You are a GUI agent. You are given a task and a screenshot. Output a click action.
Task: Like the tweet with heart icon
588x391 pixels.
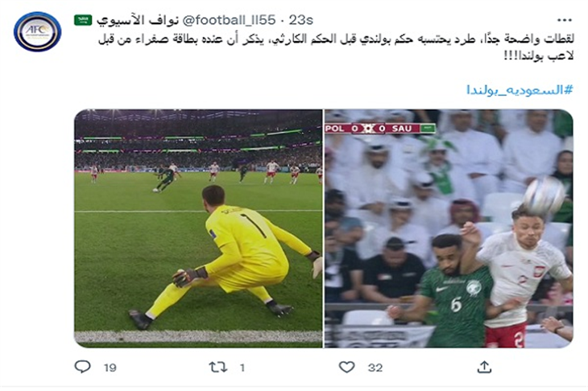click(x=346, y=367)
